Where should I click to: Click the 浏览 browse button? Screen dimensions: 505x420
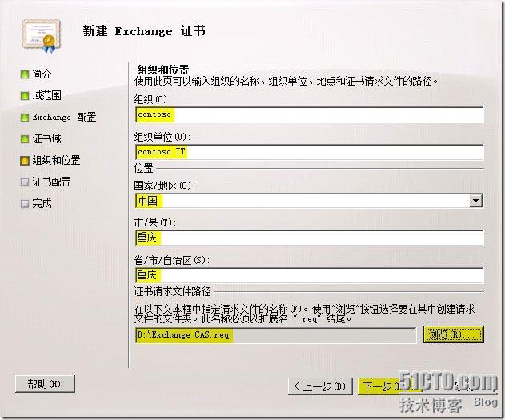[x=453, y=334]
